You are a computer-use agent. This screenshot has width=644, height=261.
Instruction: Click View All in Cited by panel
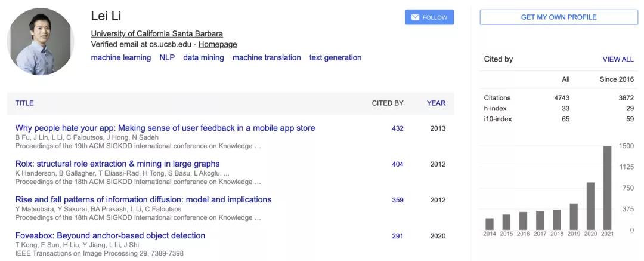[x=618, y=59]
